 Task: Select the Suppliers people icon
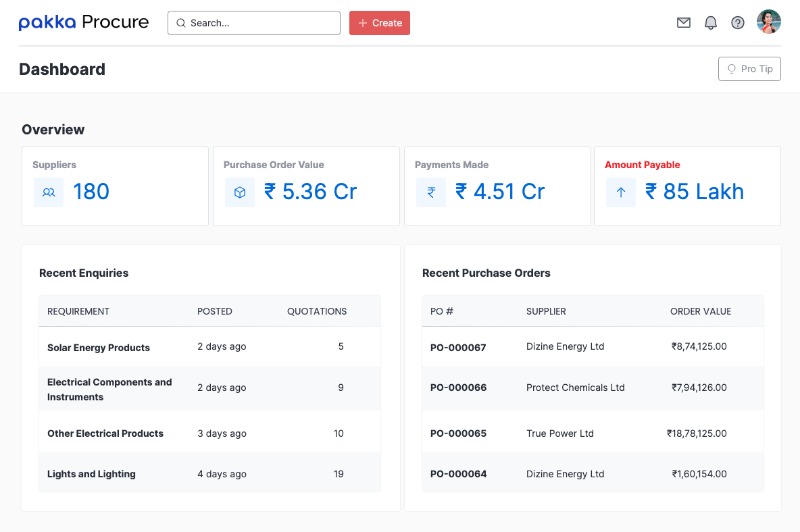pos(48,192)
